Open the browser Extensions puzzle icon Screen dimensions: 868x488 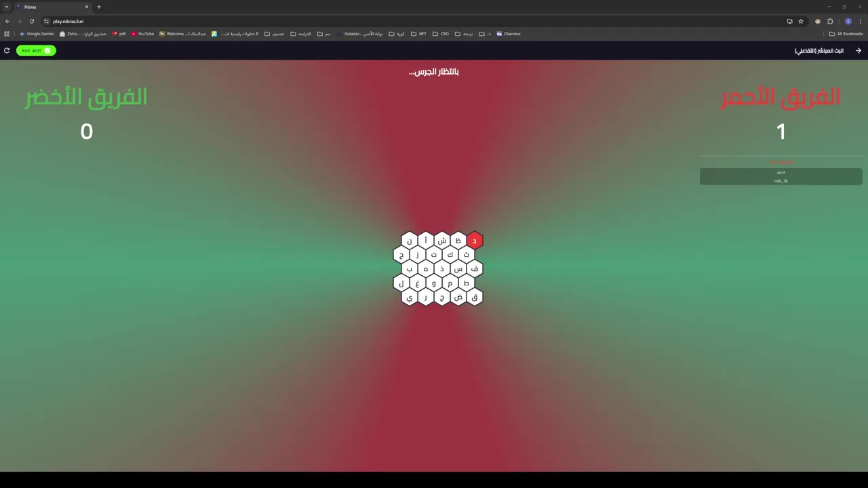click(x=830, y=21)
